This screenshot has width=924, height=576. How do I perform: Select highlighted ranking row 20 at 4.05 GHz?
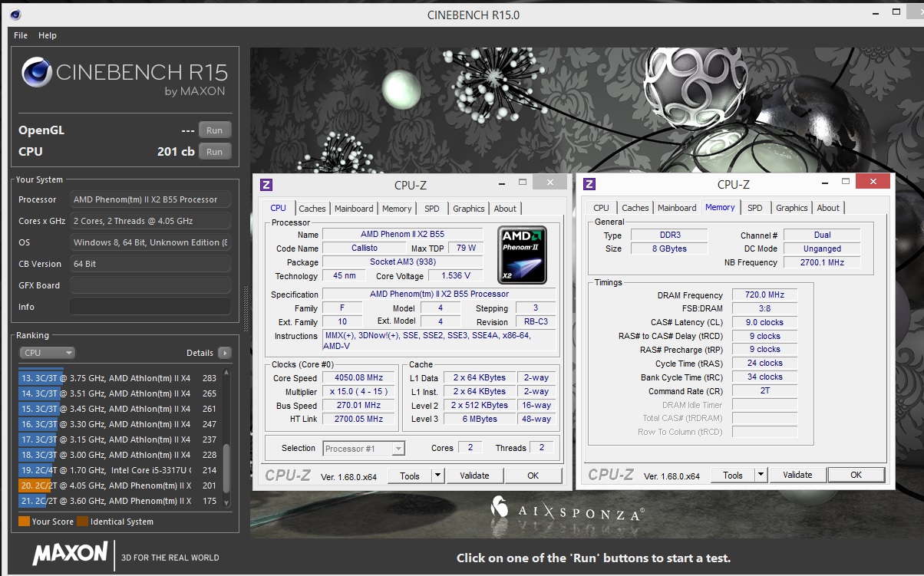tap(118, 485)
